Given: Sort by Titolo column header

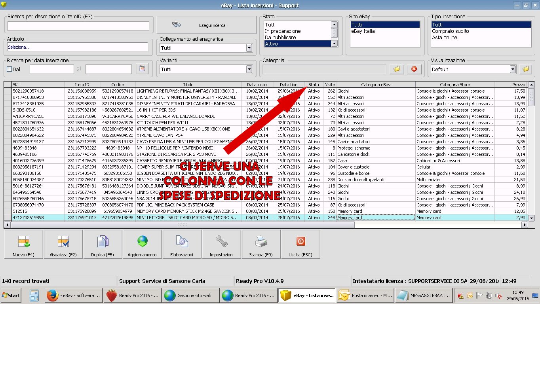Looking at the screenshot, I should [x=188, y=85].
